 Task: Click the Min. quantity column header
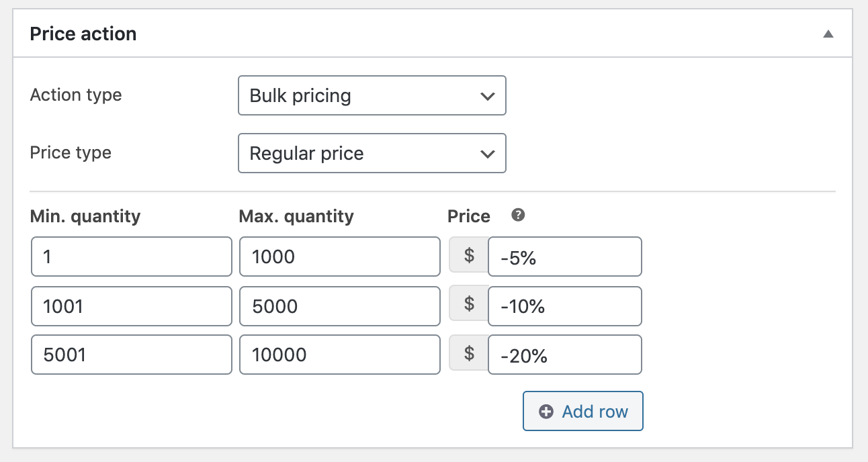pyautogui.click(x=85, y=216)
